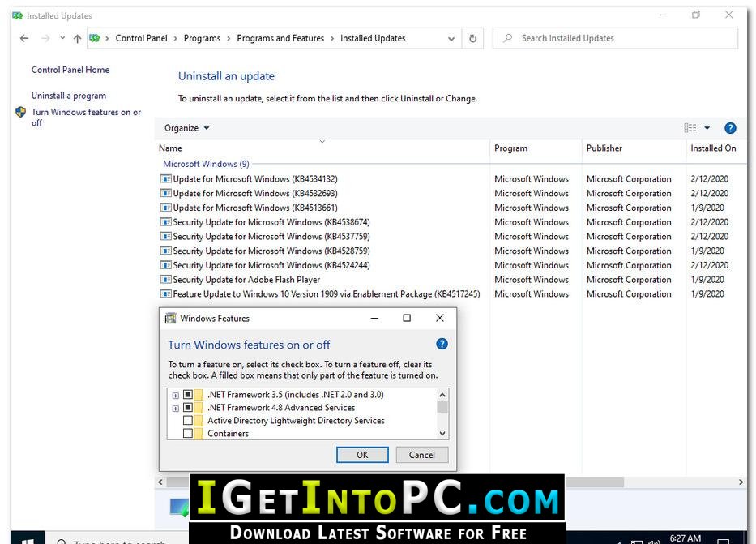Collapse the Microsoft Windows (9) group
The width and height of the screenshot is (756, 544).
click(206, 164)
